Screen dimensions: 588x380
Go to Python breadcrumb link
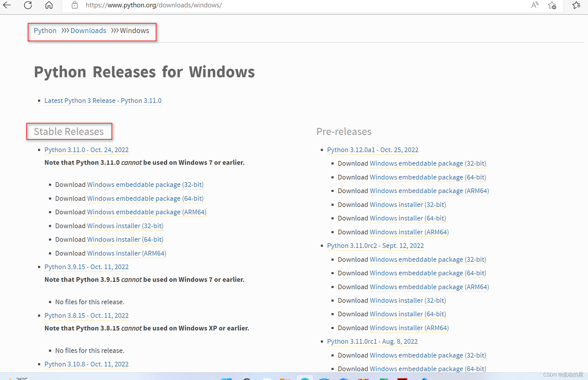click(45, 31)
